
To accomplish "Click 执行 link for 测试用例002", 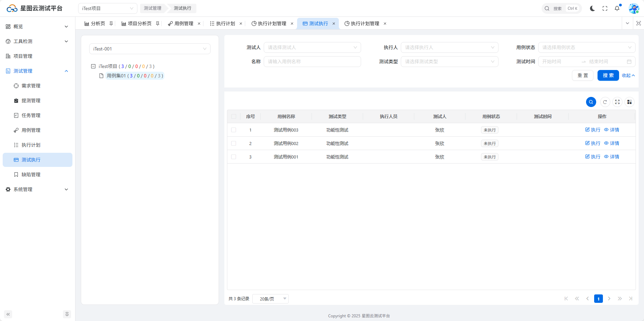I will [x=593, y=143].
